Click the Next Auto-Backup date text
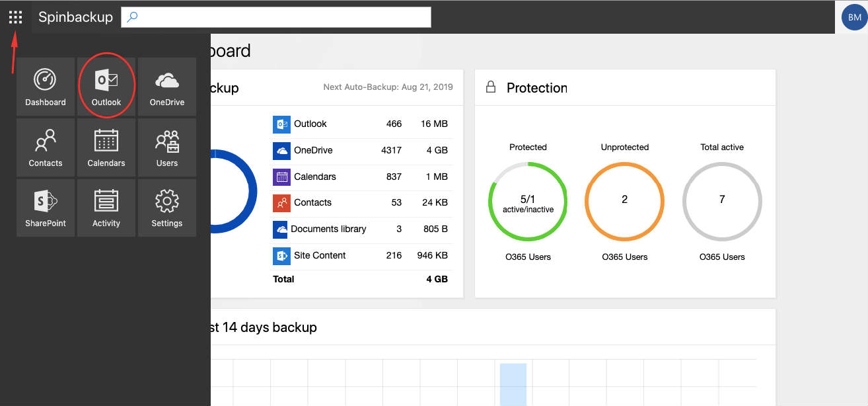The width and height of the screenshot is (868, 406). tap(388, 87)
